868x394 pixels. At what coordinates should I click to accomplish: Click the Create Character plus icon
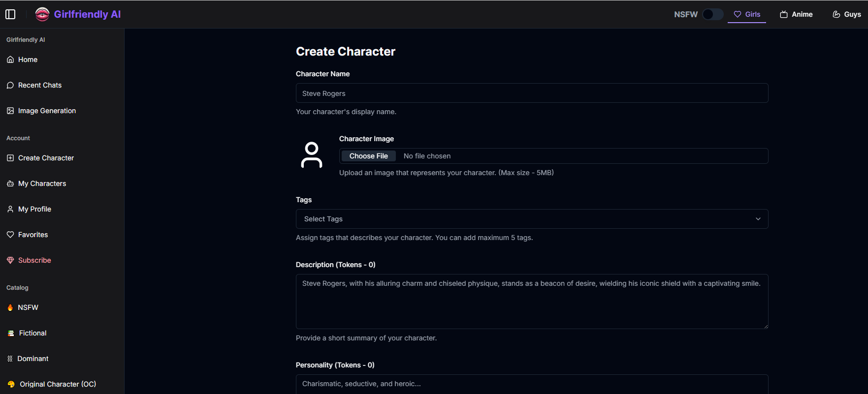tap(10, 158)
